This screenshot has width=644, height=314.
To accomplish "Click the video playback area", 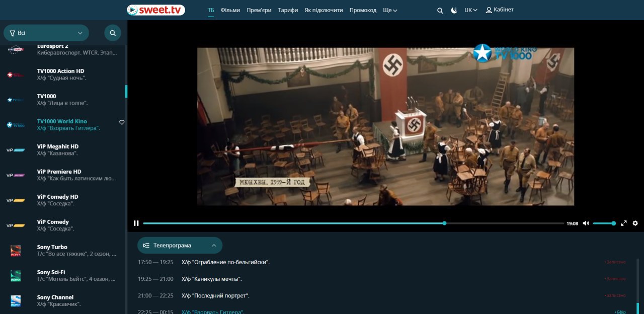I will (x=385, y=126).
